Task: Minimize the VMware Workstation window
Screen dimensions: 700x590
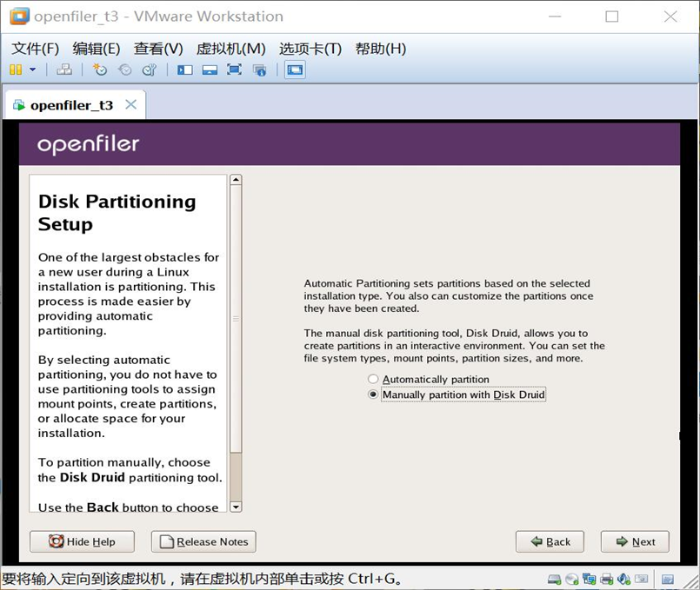Action: coord(555,17)
